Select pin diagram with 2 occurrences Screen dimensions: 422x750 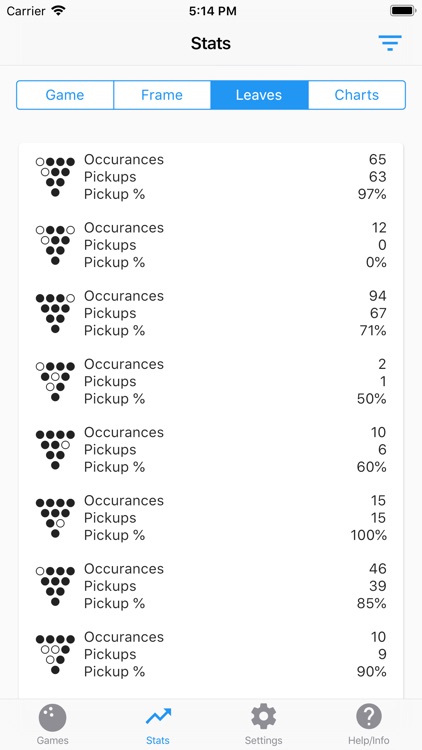pyautogui.click(x=55, y=381)
